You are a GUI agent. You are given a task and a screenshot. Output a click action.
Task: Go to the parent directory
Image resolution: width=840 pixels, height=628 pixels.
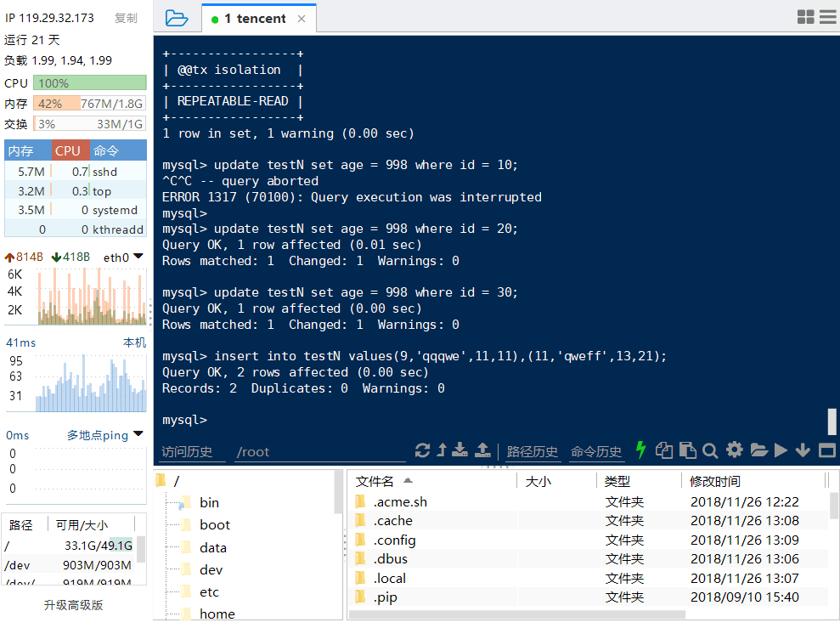(x=442, y=450)
